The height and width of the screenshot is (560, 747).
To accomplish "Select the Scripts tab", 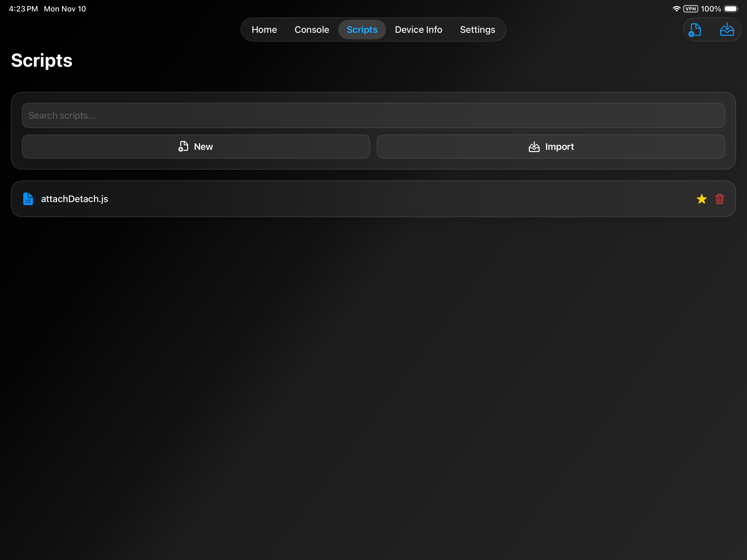I will click(x=362, y=30).
